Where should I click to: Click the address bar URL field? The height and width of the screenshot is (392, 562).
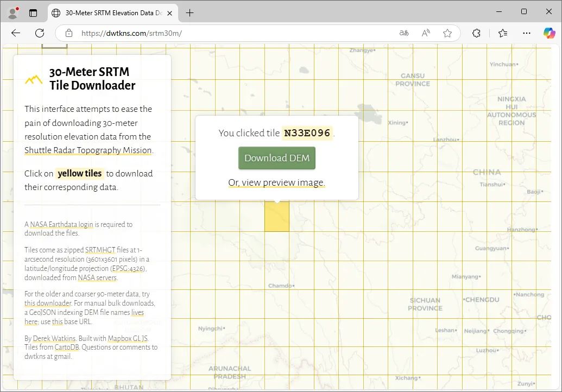pos(217,33)
